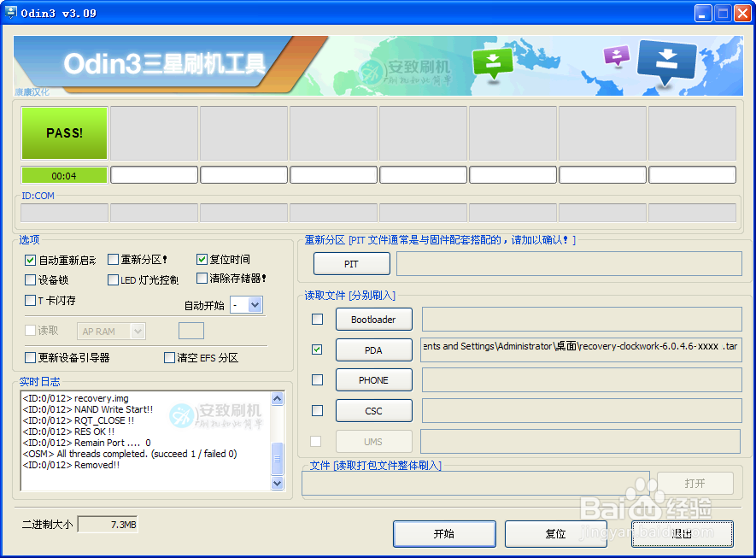Uncheck the 复位时间 checkbox

click(x=202, y=260)
